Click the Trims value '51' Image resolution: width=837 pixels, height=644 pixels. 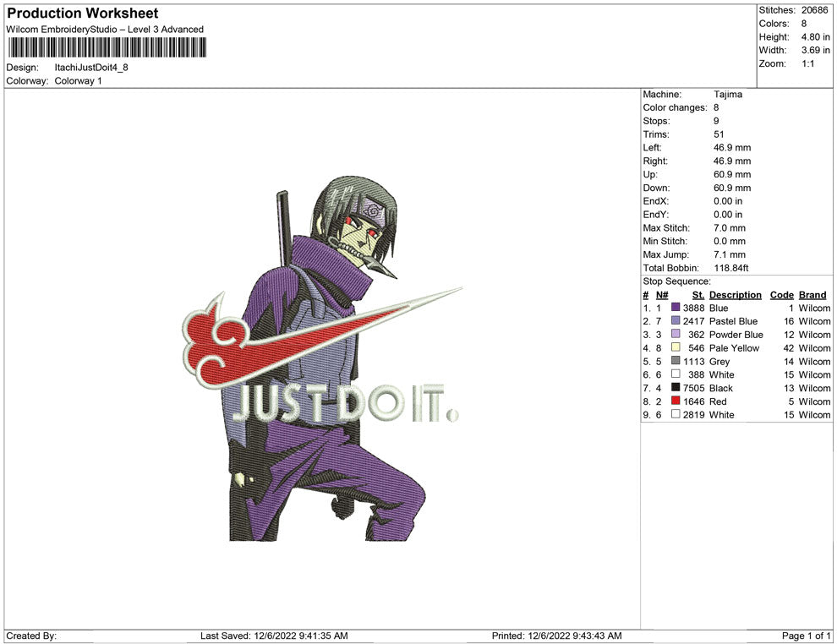point(719,134)
